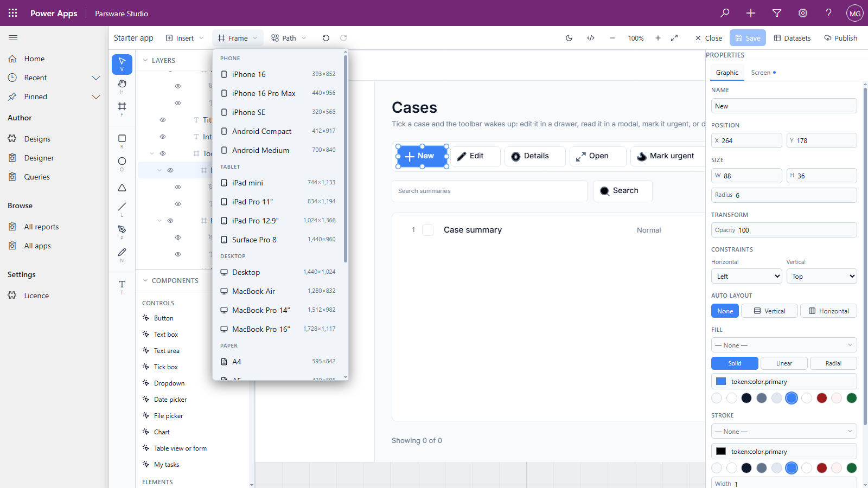Select the frame tool in toolbox

122,108
